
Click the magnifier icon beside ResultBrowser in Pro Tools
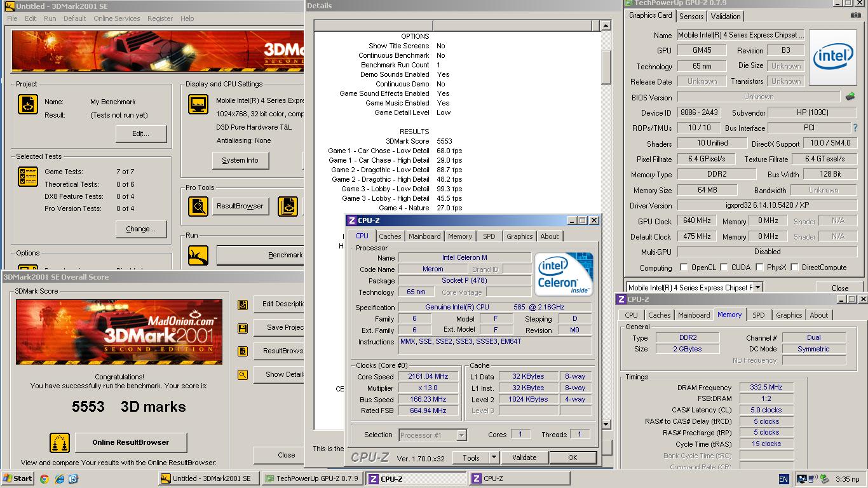pos(198,207)
